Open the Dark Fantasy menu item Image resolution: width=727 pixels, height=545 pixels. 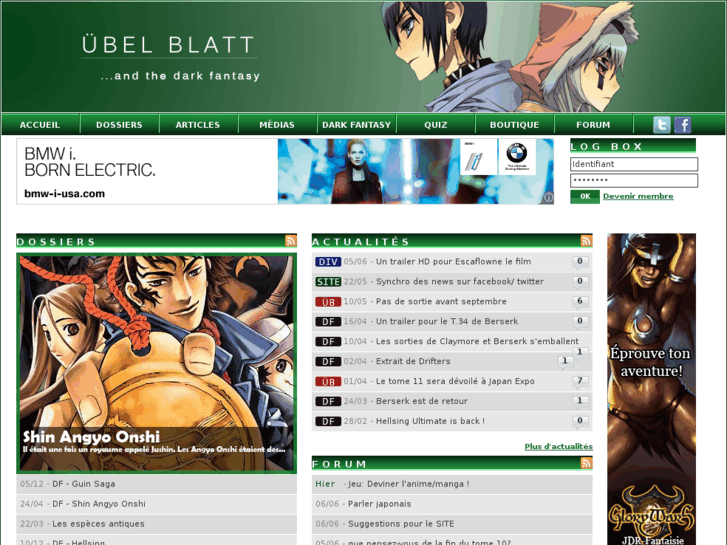(x=357, y=125)
